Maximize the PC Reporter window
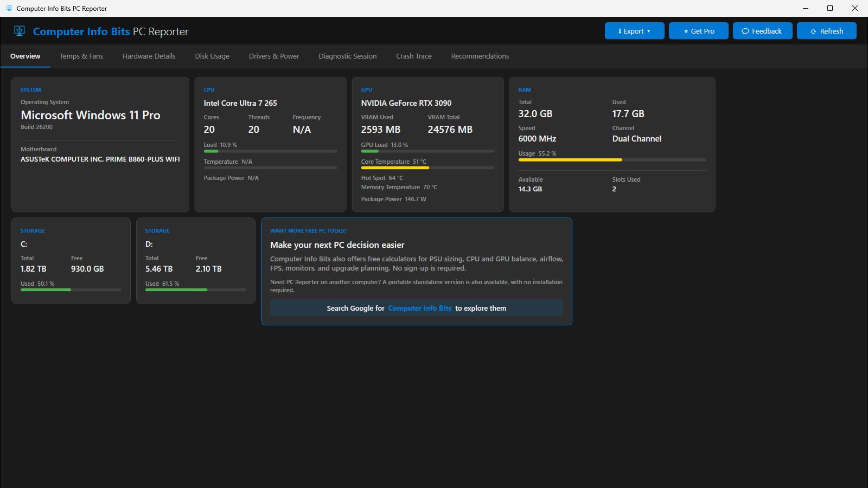The width and height of the screenshot is (868, 488). pyautogui.click(x=830, y=8)
